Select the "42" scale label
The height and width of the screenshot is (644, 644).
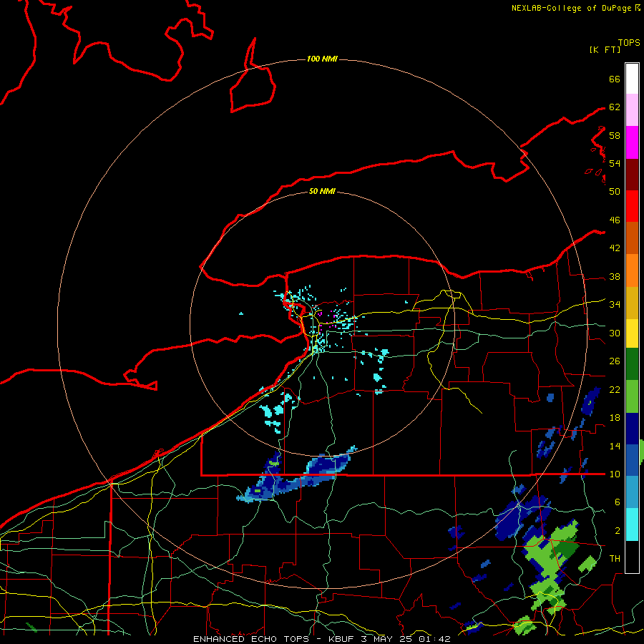615,248
